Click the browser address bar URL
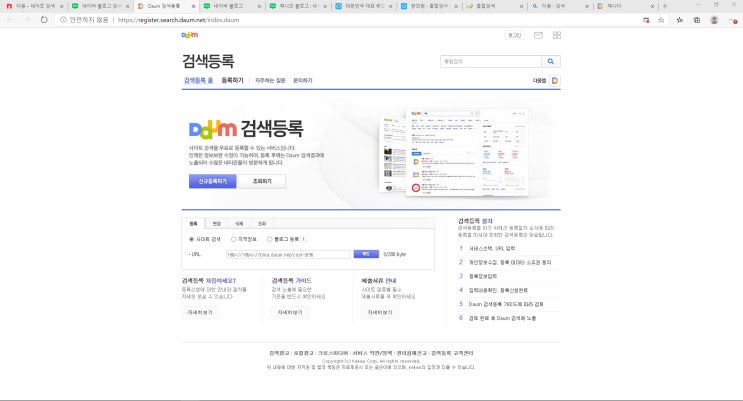The image size is (743, 401). tap(178, 20)
